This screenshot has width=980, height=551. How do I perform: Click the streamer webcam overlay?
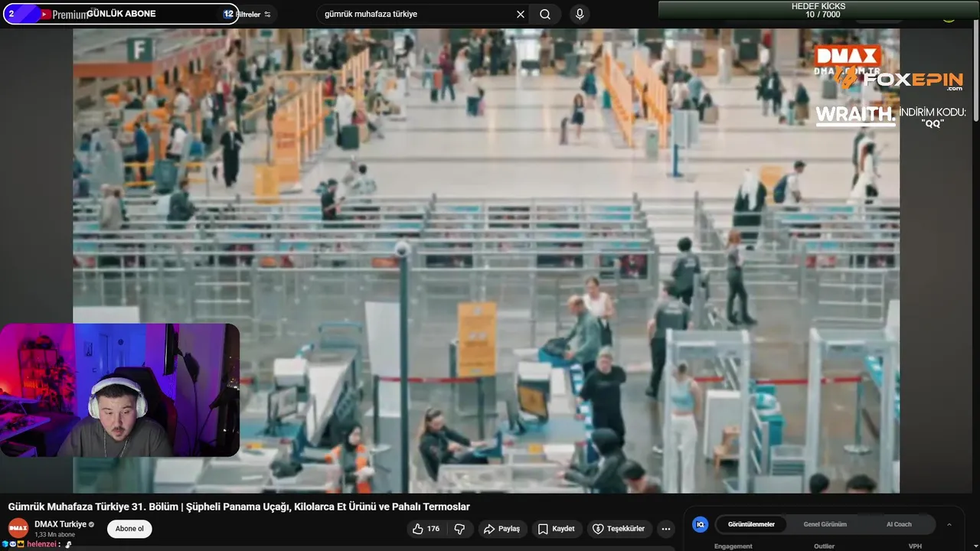(119, 390)
